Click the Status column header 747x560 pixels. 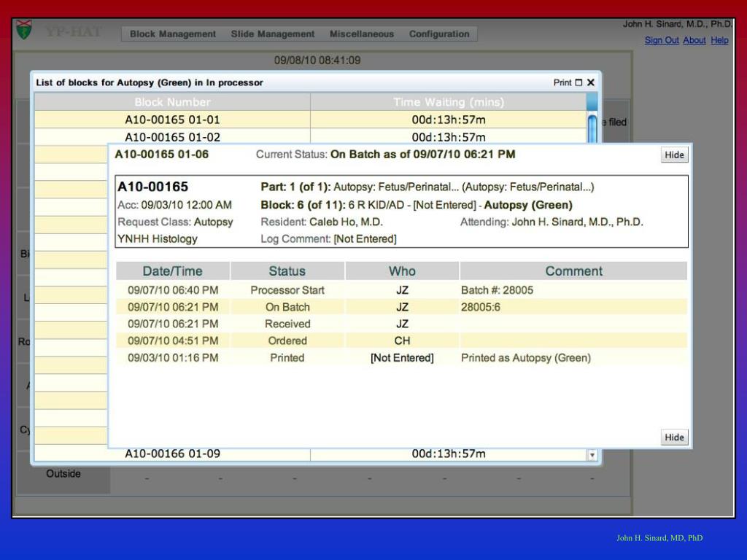coord(287,271)
